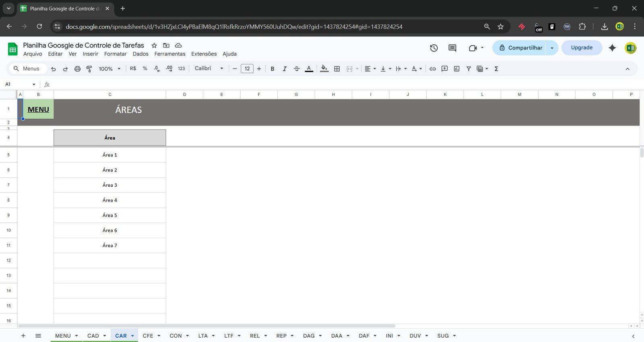Click the insert chart icon
Viewport: 644px width, 342px height.
456,69
